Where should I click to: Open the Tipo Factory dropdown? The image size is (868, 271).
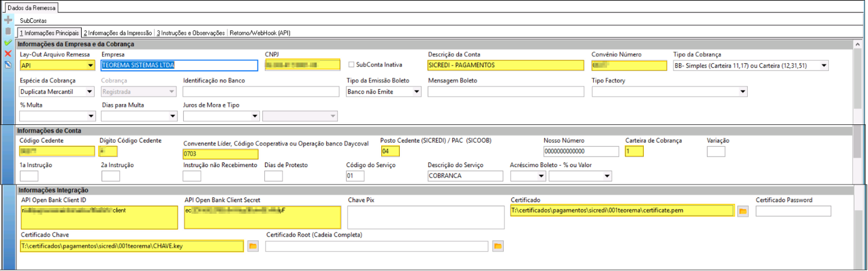click(743, 92)
